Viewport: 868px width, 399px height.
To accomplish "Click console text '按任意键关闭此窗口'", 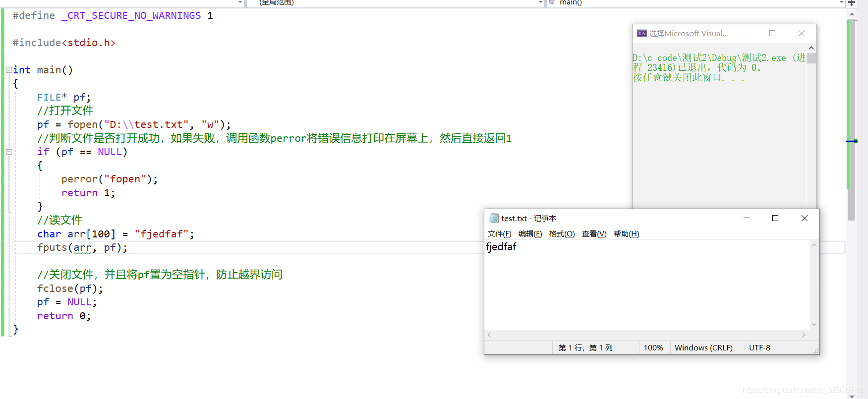I will (677, 78).
